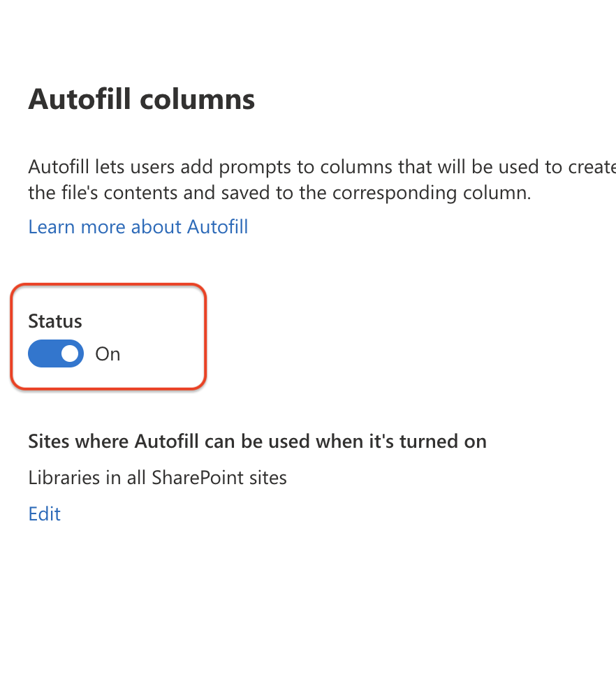Click the Sites where Autofill can be used heading
616x700 pixels.
point(257,442)
